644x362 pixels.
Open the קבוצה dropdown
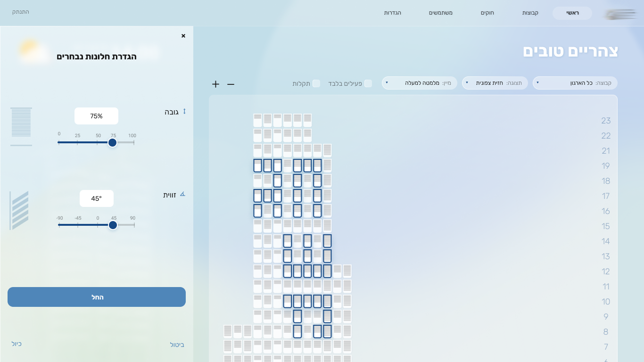click(575, 83)
